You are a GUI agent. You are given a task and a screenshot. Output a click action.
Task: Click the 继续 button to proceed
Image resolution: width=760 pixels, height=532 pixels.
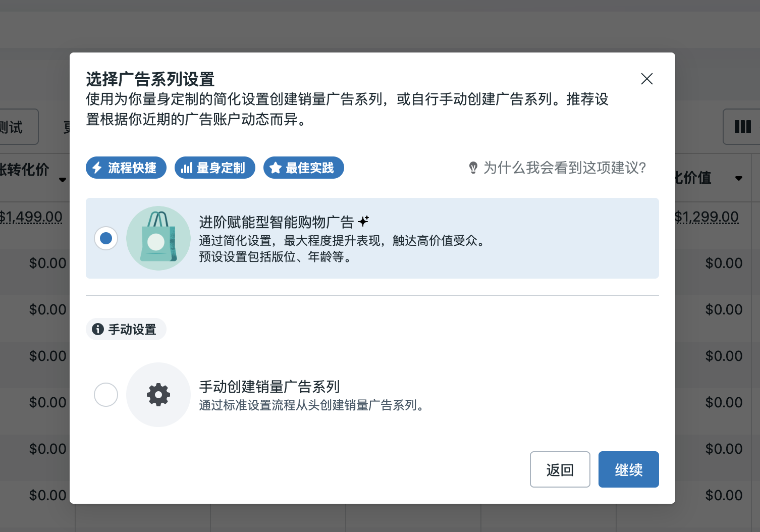(x=628, y=469)
